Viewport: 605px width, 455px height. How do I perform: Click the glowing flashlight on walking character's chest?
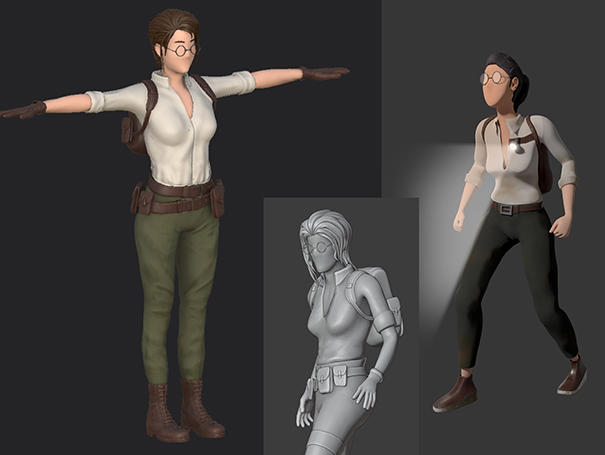[x=515, y=147]
